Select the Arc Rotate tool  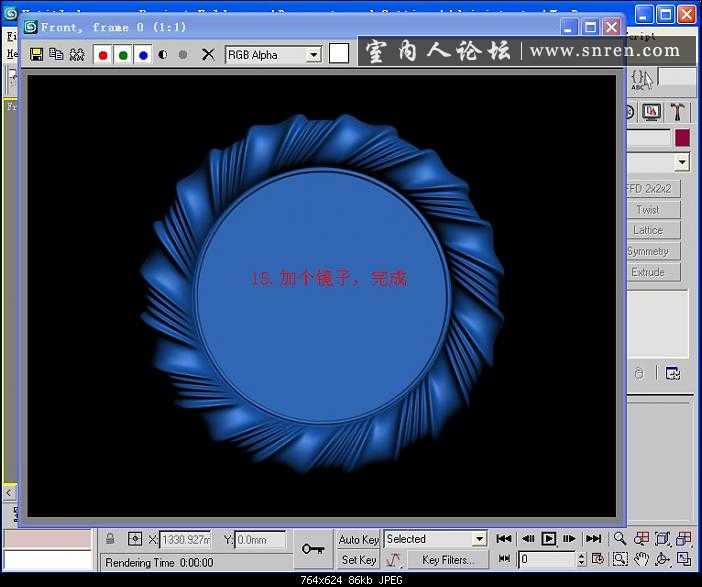pyautogui.click(x=663, y=559)
